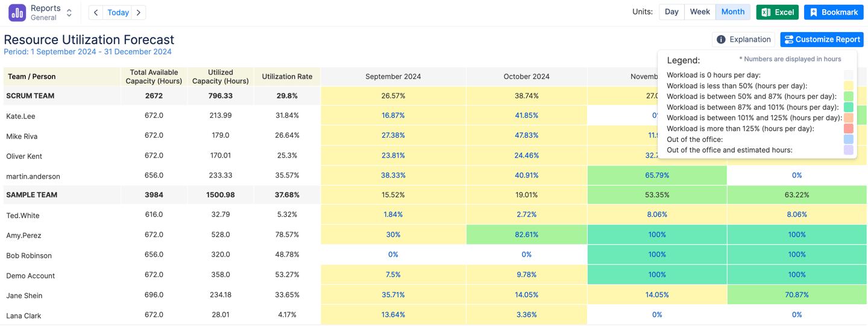Click the Explanation info icon
868x326 pixels.
point(721,40)
